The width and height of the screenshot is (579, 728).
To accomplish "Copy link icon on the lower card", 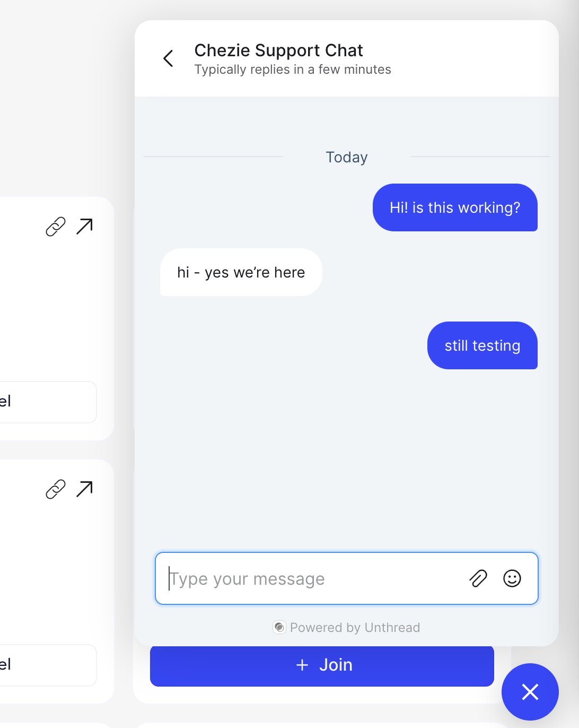I will coord(56,489).
